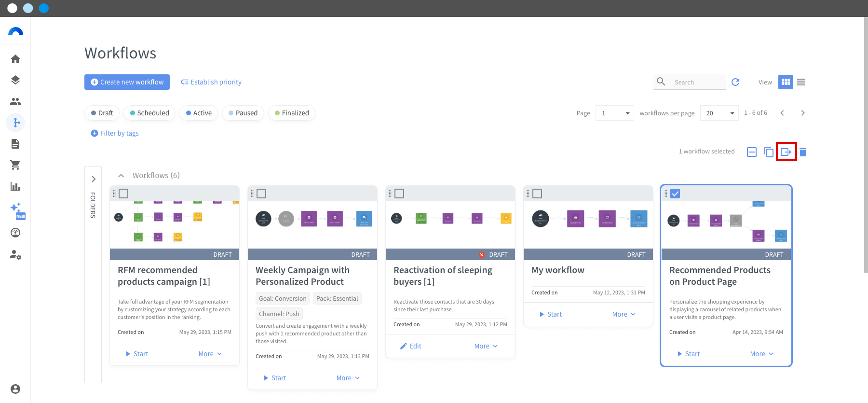The height and width of the screenshot is (403, 868).
Task: Toggle the Finalized status filter
Action: [x=292, y=113]
